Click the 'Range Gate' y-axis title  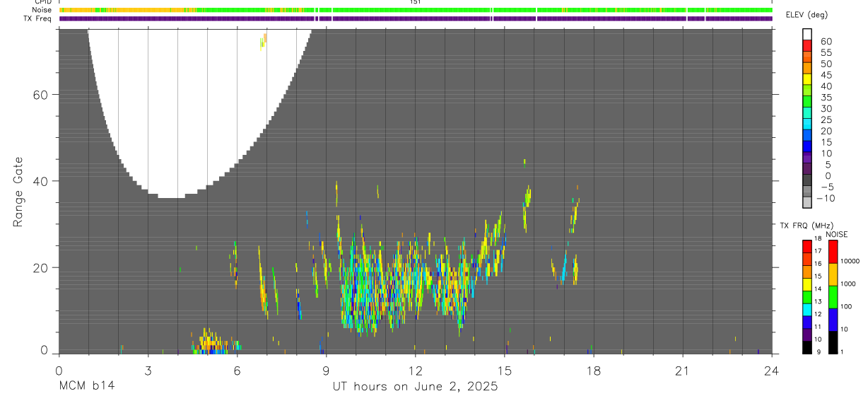click(x=19, y=192)
